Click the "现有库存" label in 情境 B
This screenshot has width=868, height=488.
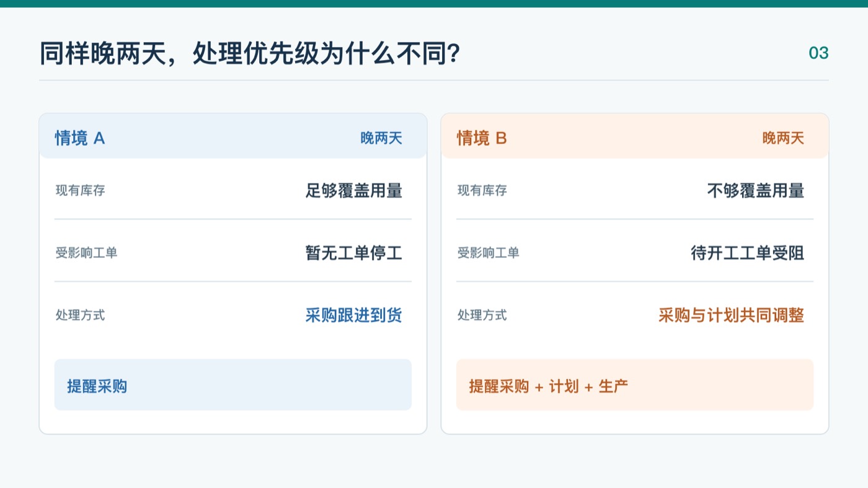click(482, 190)
